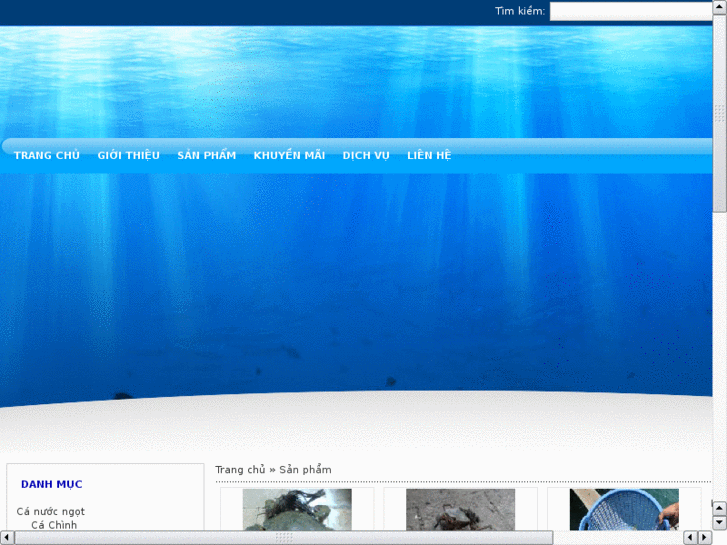Click the vertical scrollbar thumb
The height and width of the screenshot is (545, 727).
[x=720, y=113]
